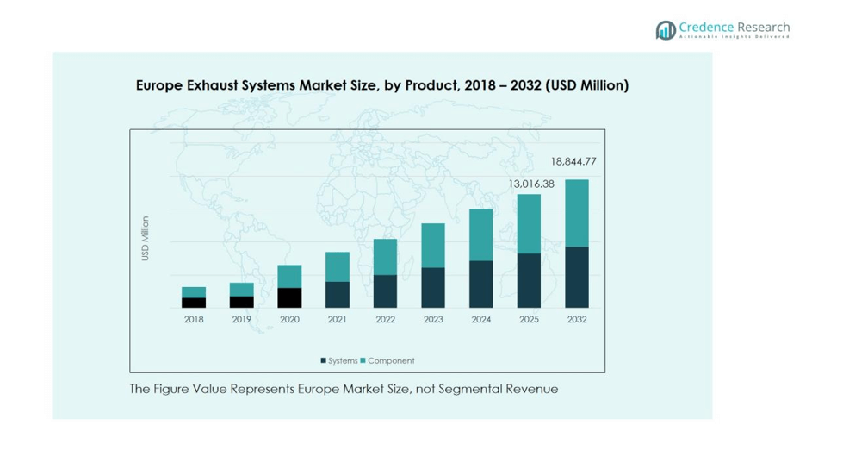
Task: Click the Component segment of the 2025 bar
Action: (529, 223)
